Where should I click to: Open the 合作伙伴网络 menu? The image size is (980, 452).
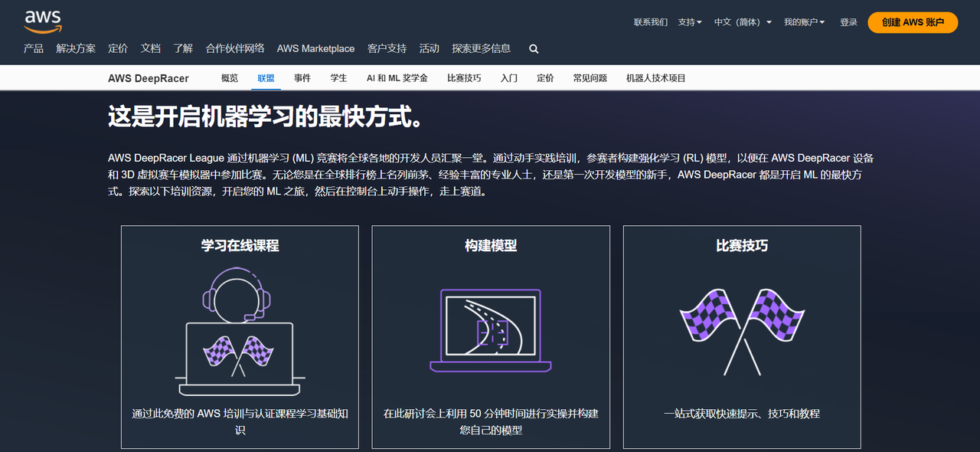pyautogui.click(x=235, y=48)
